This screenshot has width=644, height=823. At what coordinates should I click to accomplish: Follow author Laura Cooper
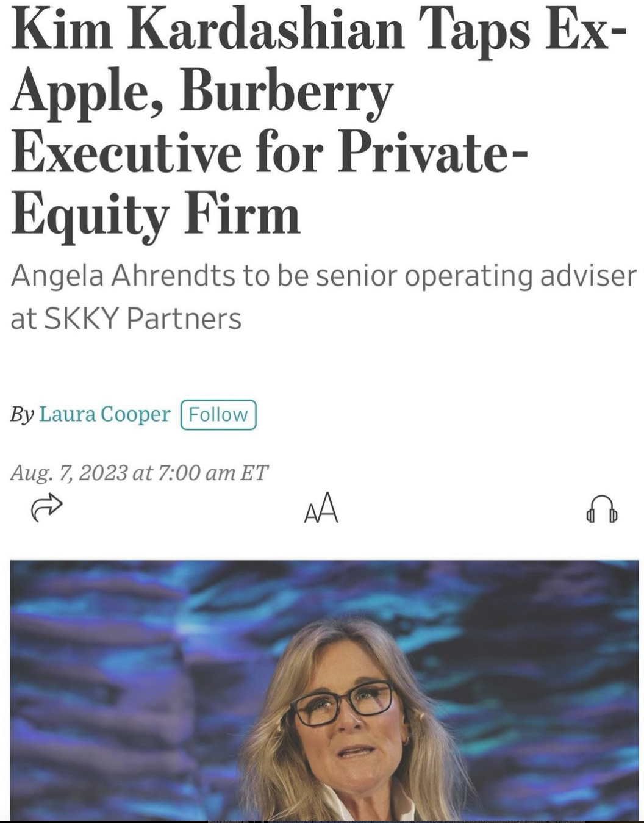tap(218, 415)
